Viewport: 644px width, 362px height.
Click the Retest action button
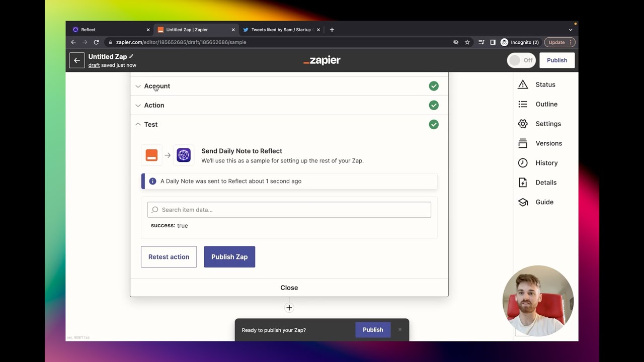[169, 257]
